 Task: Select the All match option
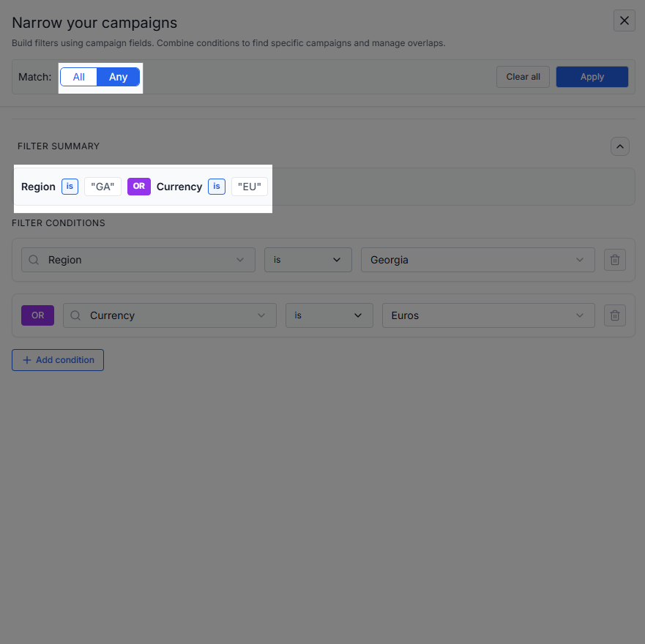(78, 77)
